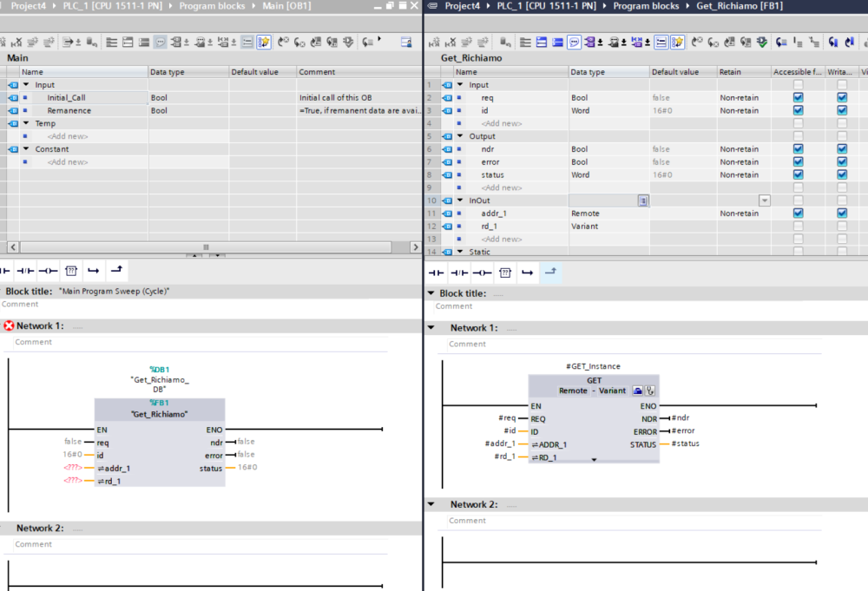
Task: Insert coil assignment in Get_Richiamo editor
Action: pos(482,273)
